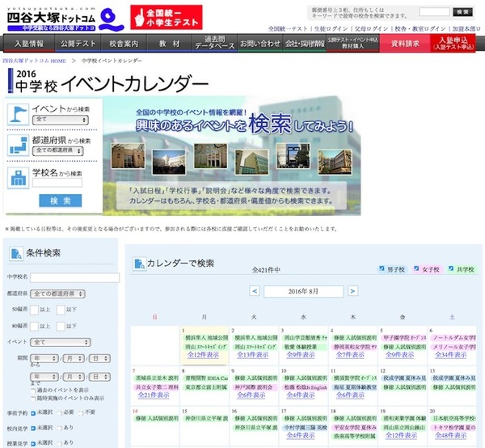Click the 中学校名 text field in 条件検索
Viewport: 485px width, 448px height.
pyautogui.click(x=75, y=277)
